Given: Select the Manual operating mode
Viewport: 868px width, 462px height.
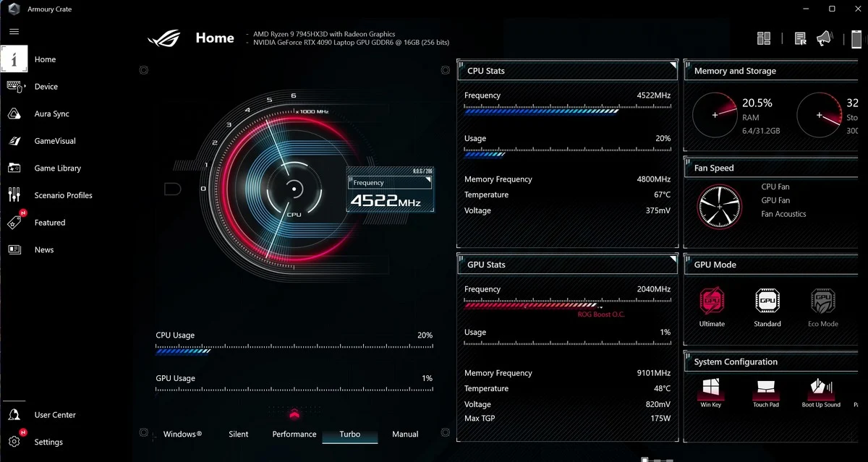Looking at the screenshot, I should pos(405,434).
